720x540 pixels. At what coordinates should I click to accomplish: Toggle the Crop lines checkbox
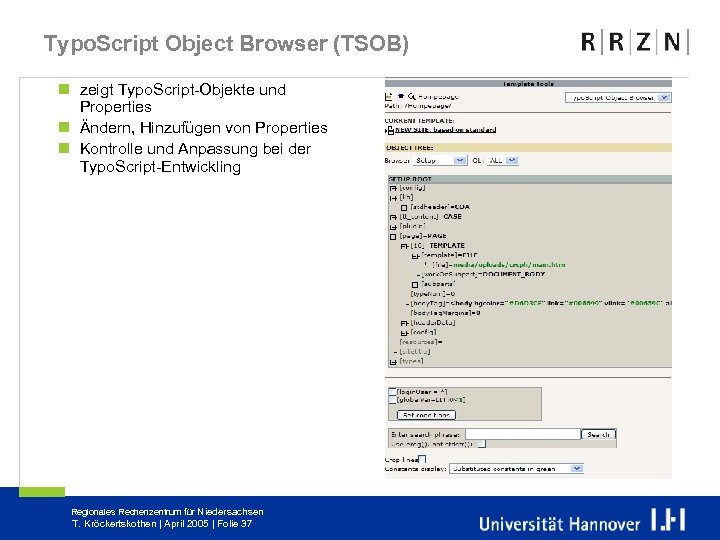coord(422,459)
